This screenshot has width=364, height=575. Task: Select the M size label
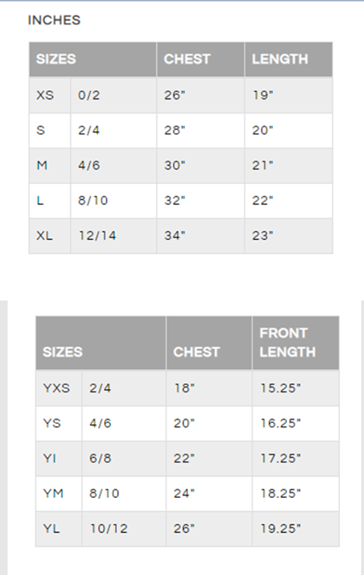pos(42,165)
